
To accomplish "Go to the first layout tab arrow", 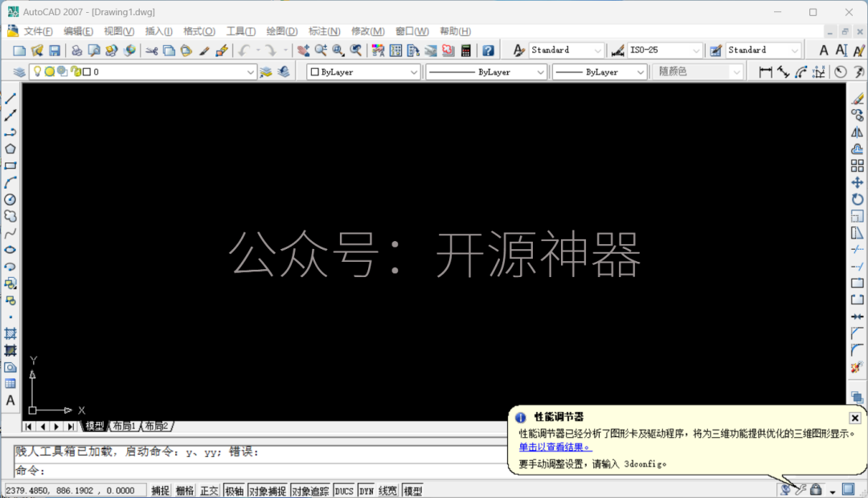I will [29, 427].
